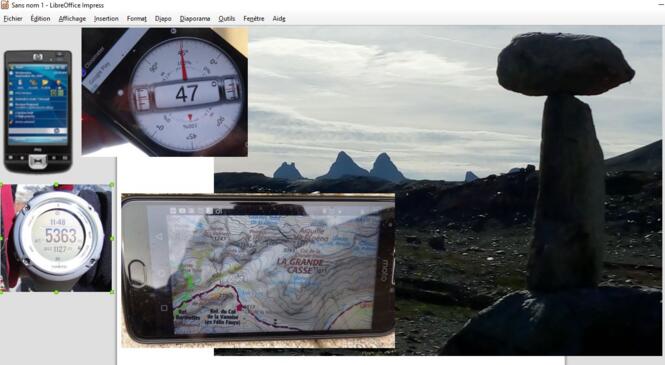Open the Affichage menu
The width and height of the screenshot is (665, 365).
(72, 19)
